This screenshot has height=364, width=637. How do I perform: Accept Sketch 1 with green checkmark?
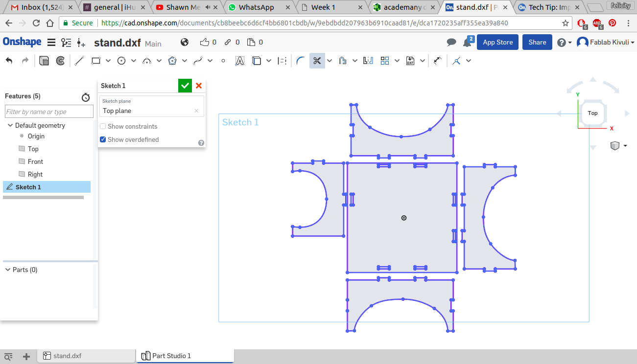coord(185,86)
